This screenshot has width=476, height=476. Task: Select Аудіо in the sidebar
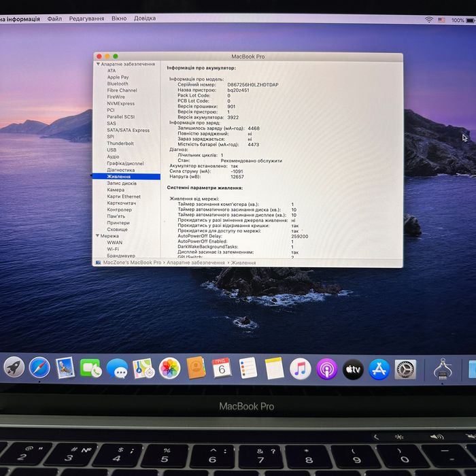tap(113, 156)
